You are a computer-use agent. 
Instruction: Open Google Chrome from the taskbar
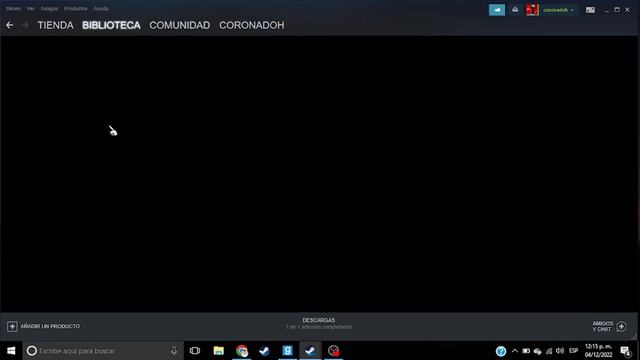coord(242,351)
